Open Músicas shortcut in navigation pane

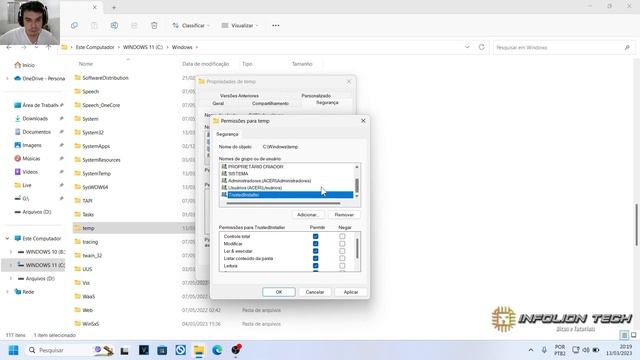[x=31, y=158]
